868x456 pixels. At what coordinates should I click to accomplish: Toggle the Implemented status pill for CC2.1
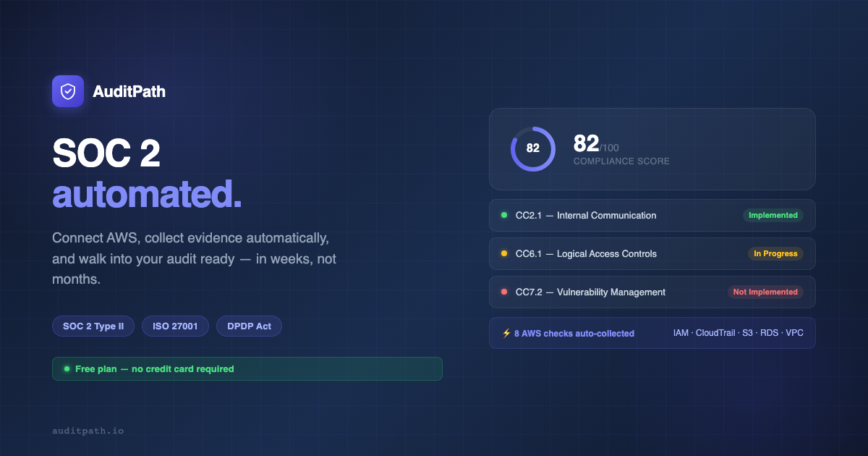[773, 215]
